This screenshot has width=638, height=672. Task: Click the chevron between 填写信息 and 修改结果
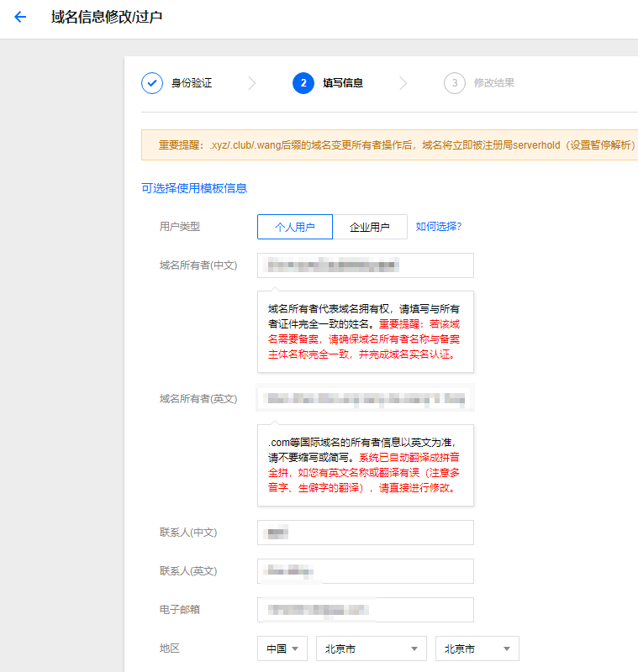(403, 83)
